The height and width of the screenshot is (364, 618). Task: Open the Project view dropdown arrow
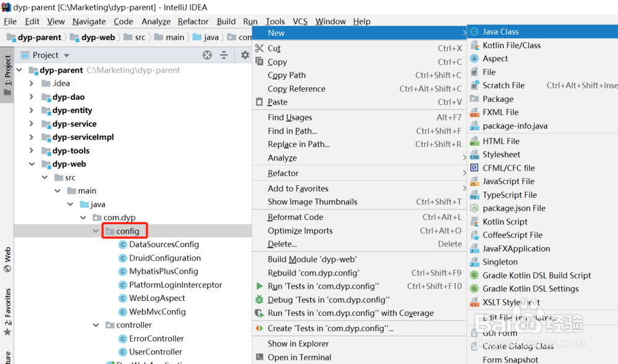(67, 56)
